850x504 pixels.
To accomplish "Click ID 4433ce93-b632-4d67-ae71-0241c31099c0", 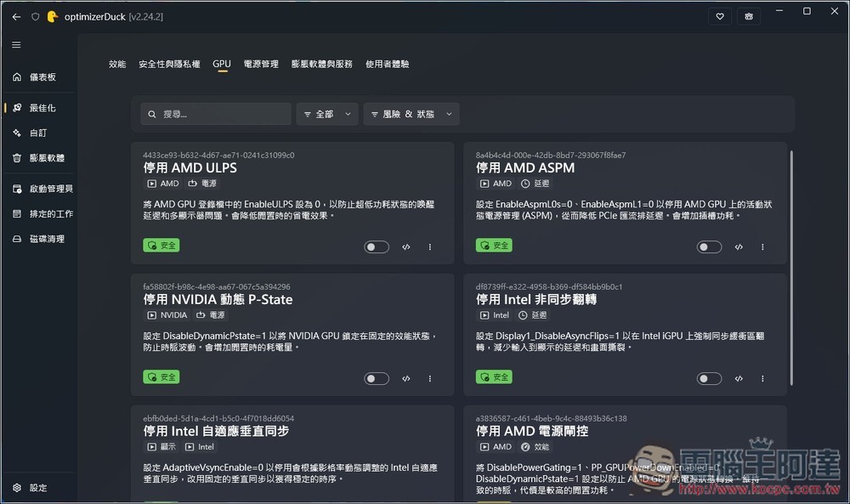I will pos(218,155).
